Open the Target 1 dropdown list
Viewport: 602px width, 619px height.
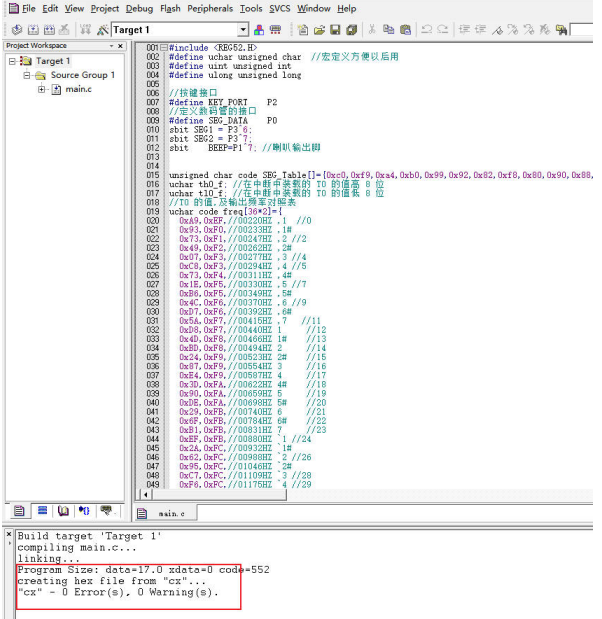[243, 30]
